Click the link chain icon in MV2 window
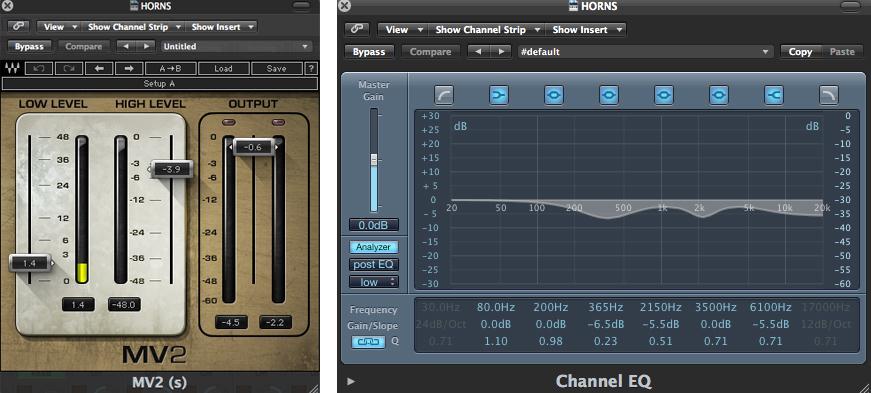The height and width of the screenshot is (393, 871). tap(18, 26)
